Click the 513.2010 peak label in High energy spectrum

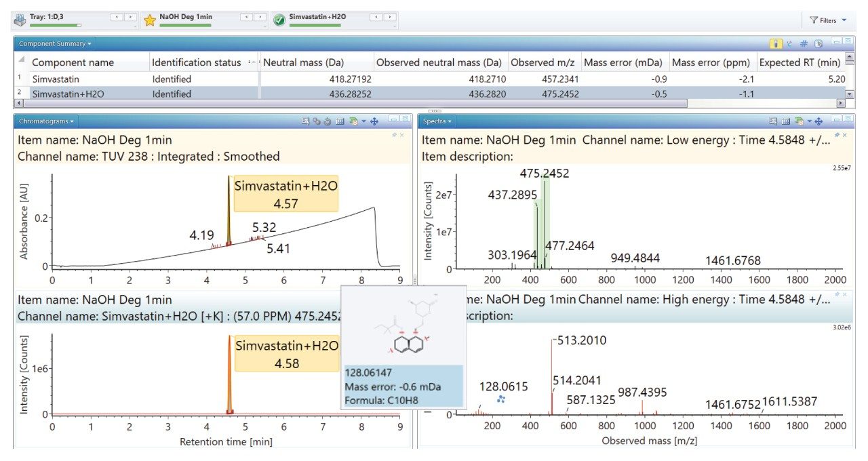coord(581,340)
